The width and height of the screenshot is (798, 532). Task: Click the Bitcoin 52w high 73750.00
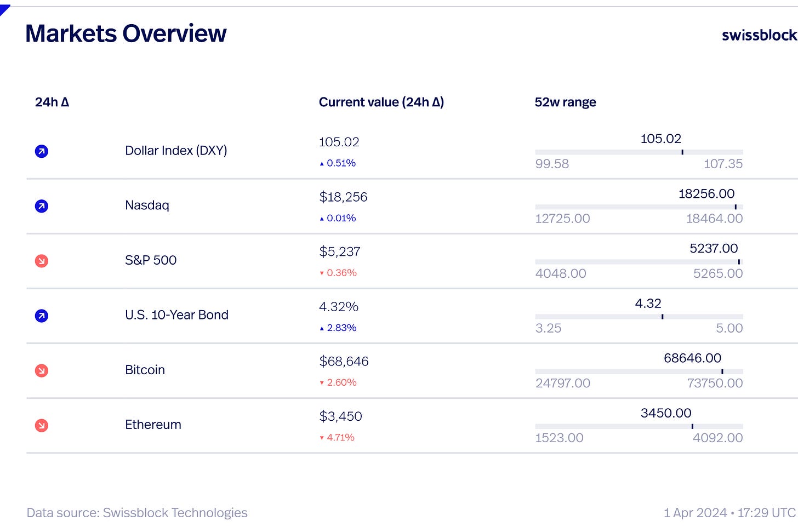click(715, 383)
